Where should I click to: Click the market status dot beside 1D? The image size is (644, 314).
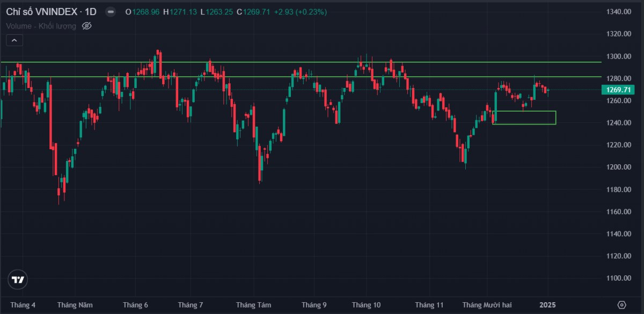click(110, 11)
